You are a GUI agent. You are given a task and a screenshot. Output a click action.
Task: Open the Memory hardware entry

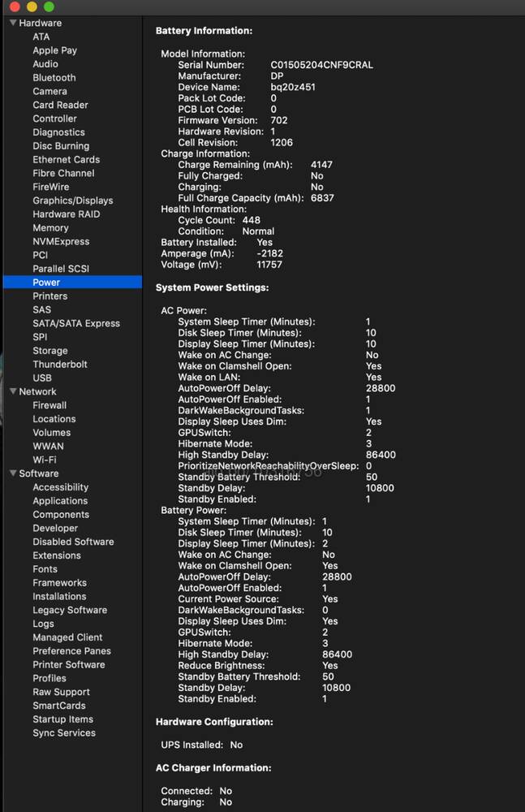[x=50, y=228]
